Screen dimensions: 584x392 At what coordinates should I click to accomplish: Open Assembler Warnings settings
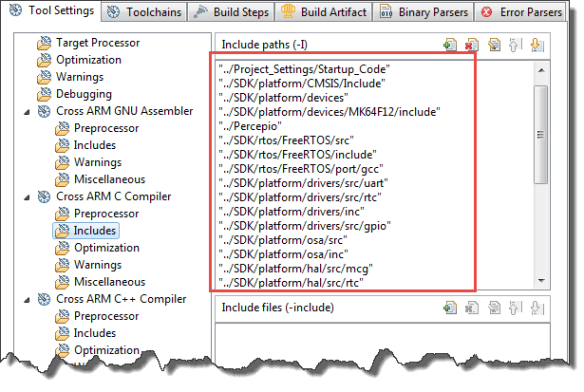tap(88, 162)
